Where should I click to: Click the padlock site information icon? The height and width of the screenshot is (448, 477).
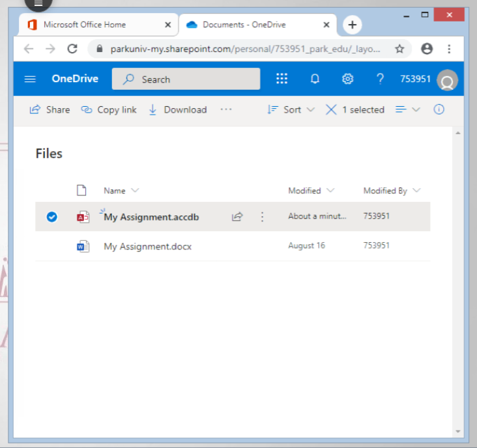tap(100, 49)
